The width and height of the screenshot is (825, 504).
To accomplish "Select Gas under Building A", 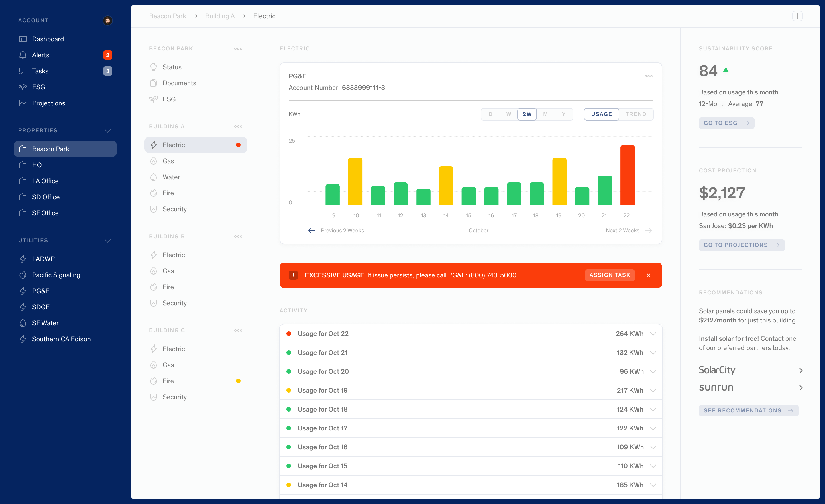I will [x=168, y=161].
